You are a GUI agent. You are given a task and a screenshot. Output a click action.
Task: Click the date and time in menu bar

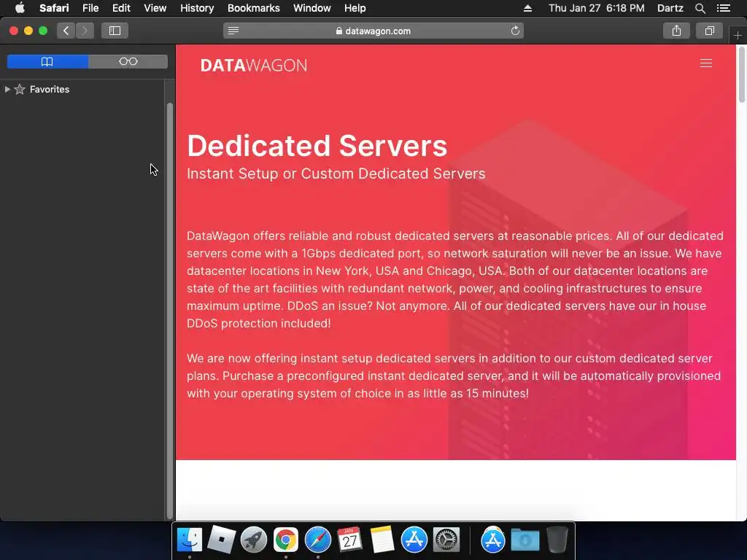[x=597, y=8]
